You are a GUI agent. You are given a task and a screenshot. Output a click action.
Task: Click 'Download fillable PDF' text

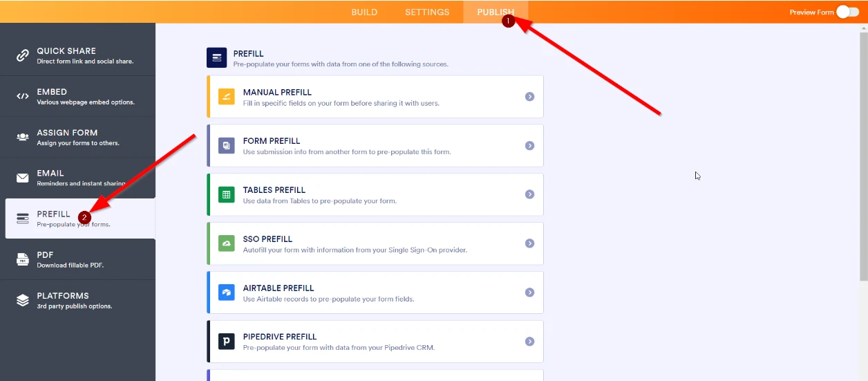[x=70, y=266]
